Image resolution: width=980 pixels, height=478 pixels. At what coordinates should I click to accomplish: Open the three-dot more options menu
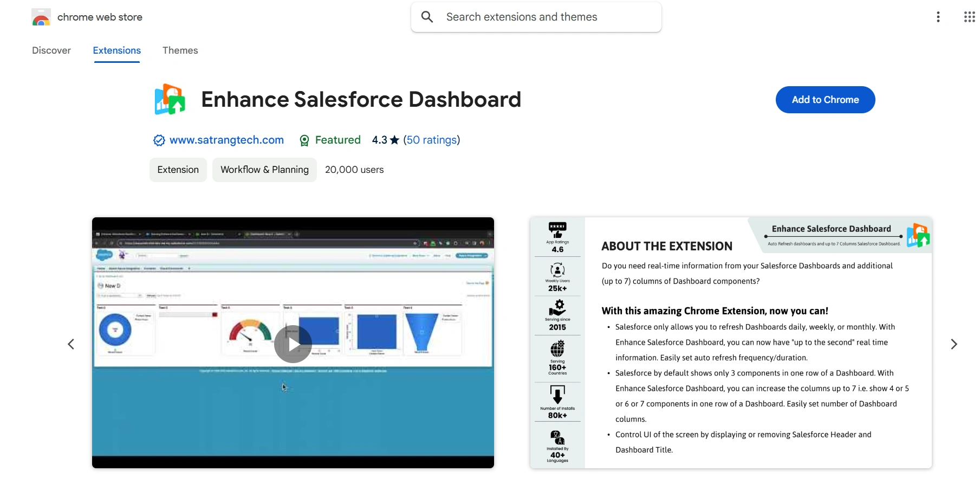pyautogui.click(x=938, y=17)
